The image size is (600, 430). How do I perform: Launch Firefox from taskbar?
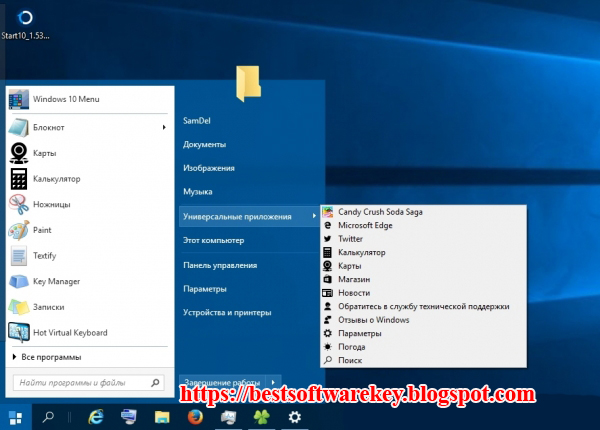coord(195,417)
